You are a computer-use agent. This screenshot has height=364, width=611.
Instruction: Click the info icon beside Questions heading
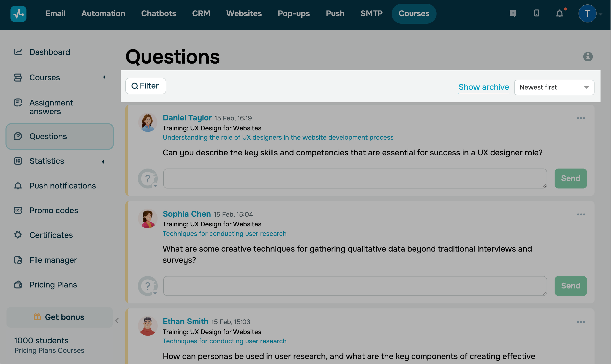pyautogui.click(x=588, y=57)
